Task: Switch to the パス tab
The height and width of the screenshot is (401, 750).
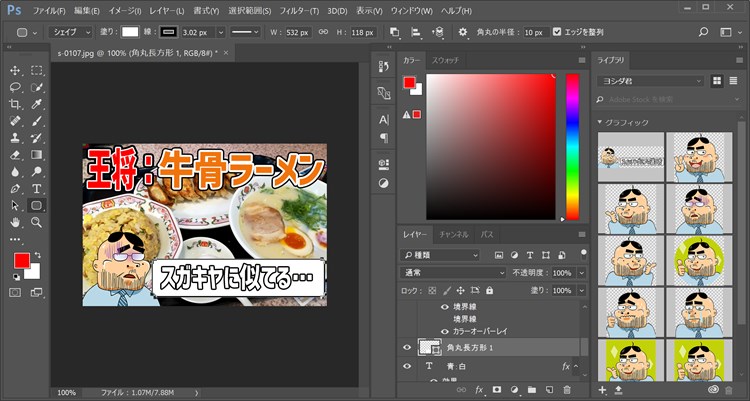Action: pyautogui.click(x=487, y=234)
